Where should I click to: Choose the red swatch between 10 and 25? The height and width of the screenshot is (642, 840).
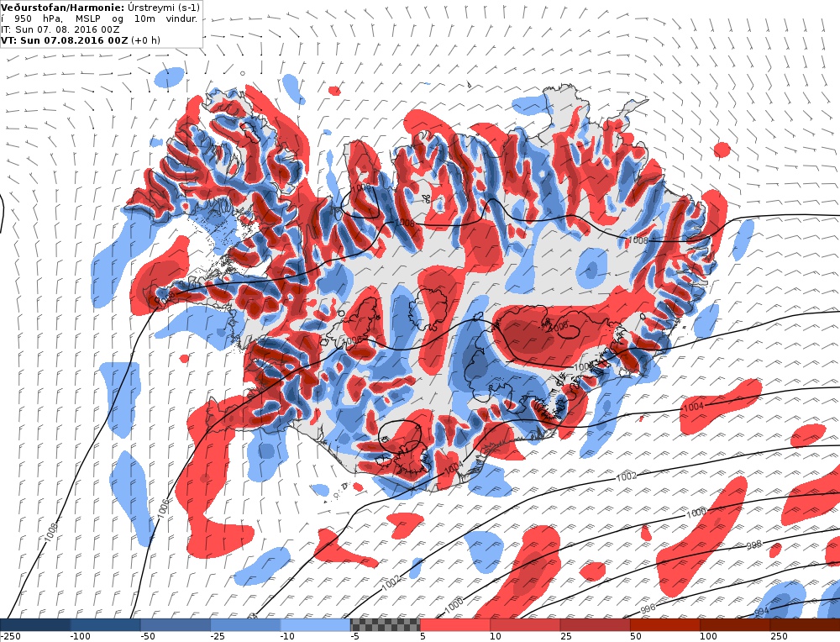[525, 625]
